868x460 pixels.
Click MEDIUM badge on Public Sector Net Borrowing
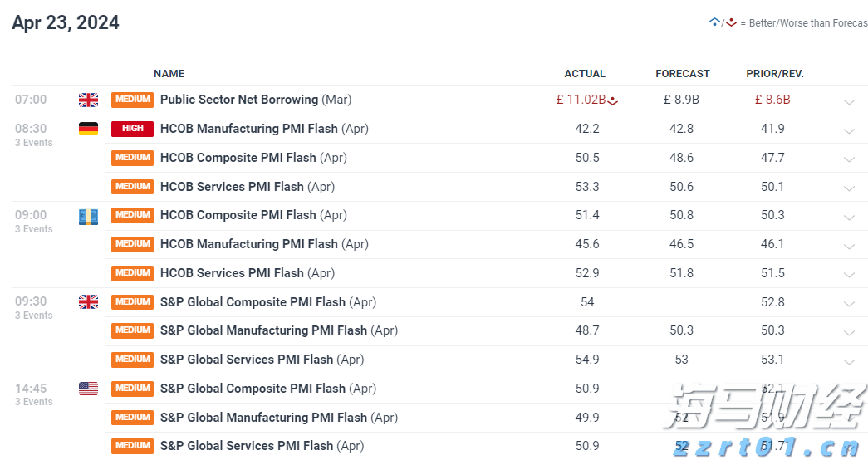(132, 100)
